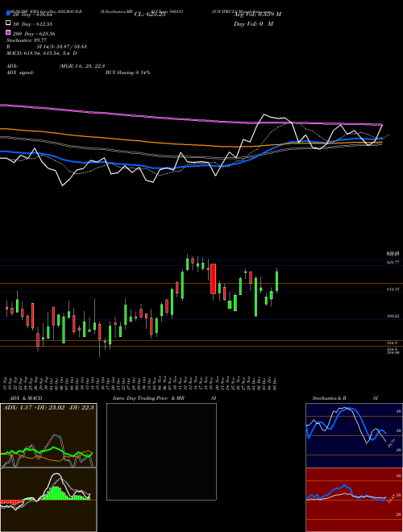
Task: Open the MACD histogram chart panel
Action: pos(48,500)
